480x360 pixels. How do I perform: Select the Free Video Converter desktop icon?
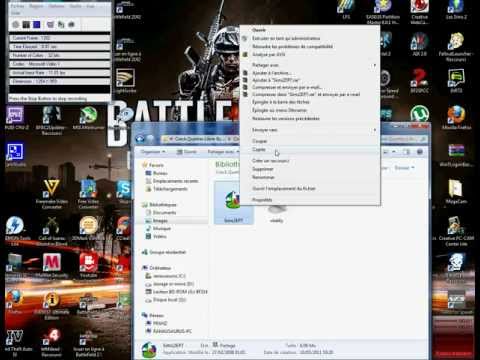click(x=88, y=194)
